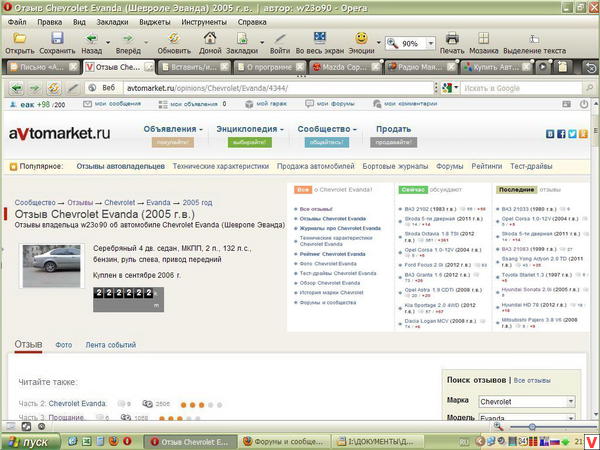Open the Модель Evanda dropdown
This screenshot has height=450, width=600.
[x=527, y=418]
